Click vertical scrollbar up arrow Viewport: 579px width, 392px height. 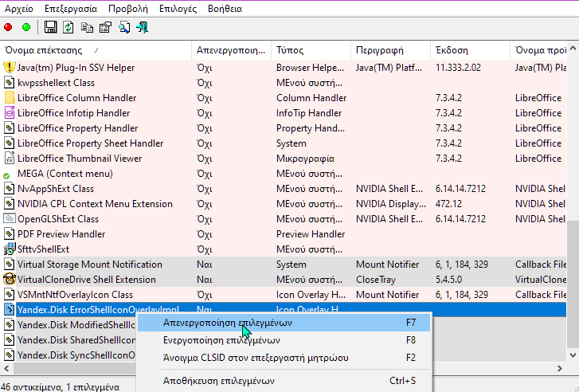tap(573, 49)
